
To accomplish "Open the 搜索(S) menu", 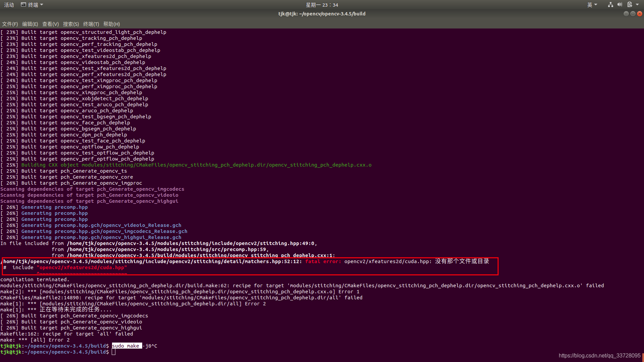I will 71,24.
